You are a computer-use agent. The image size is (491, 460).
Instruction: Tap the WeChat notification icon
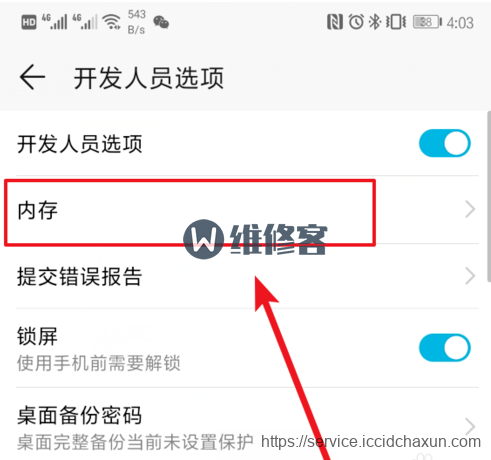(x=161, y=22)
